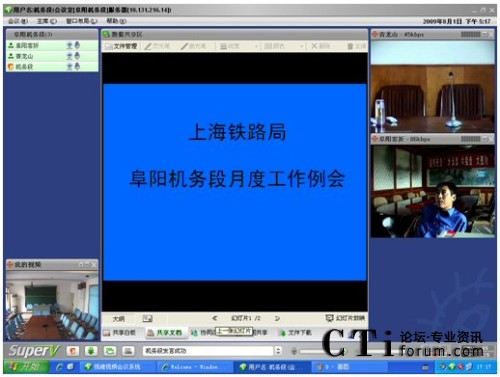
Task: Switch to the 大纲 outline view
Action: point(118,319)
